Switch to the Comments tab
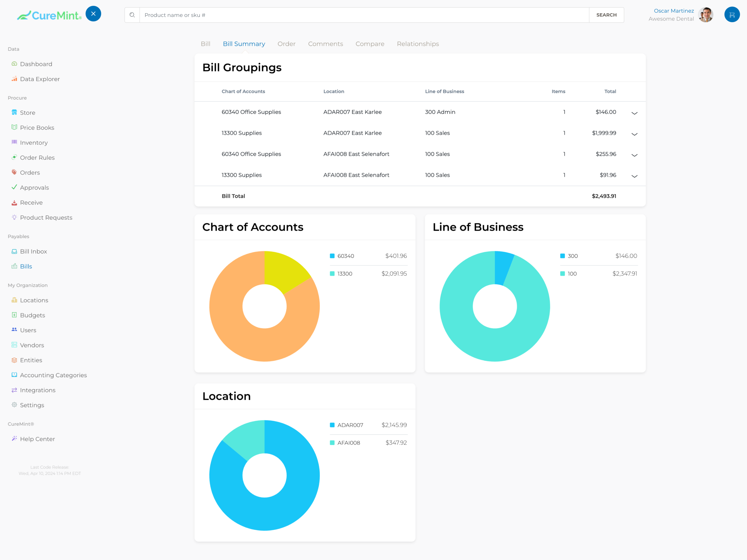 [x=325, y=44]
